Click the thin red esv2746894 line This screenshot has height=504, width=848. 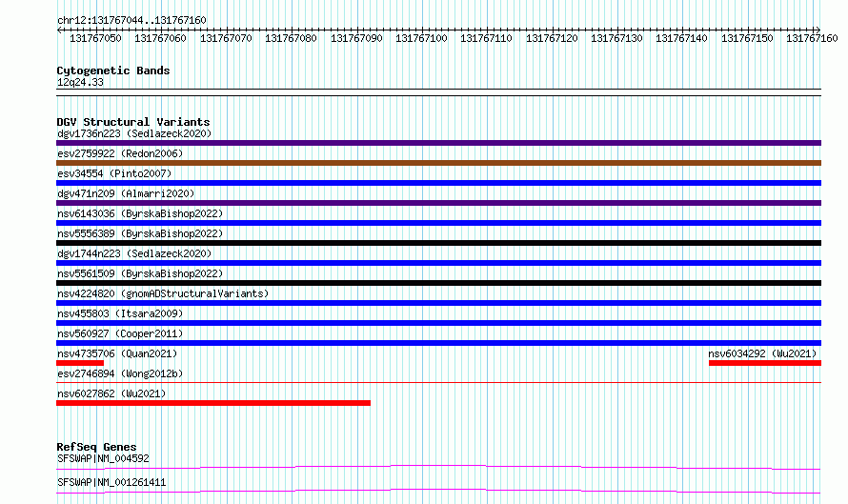point(438,383)
